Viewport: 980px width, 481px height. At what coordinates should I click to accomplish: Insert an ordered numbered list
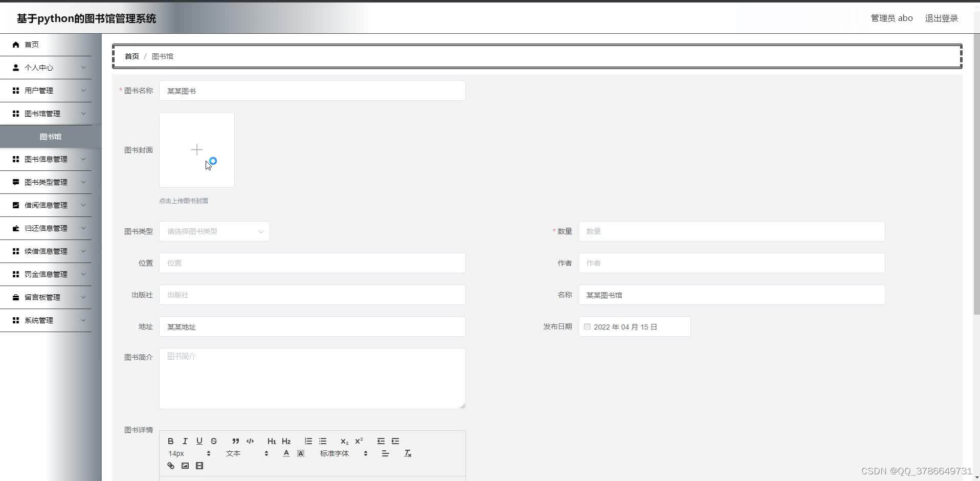point(308,441)
